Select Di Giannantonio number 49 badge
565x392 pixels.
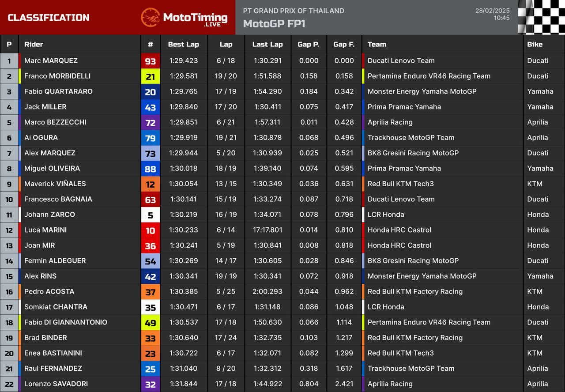[x=151, y=323]
